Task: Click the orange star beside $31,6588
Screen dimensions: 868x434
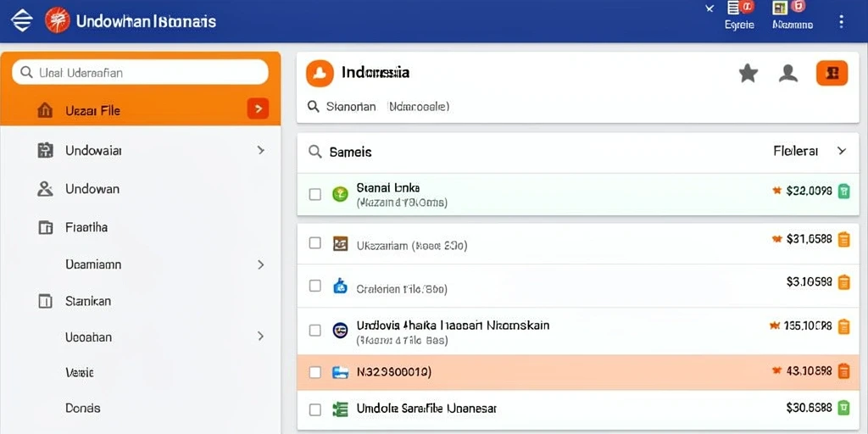Action: point(776,238)
